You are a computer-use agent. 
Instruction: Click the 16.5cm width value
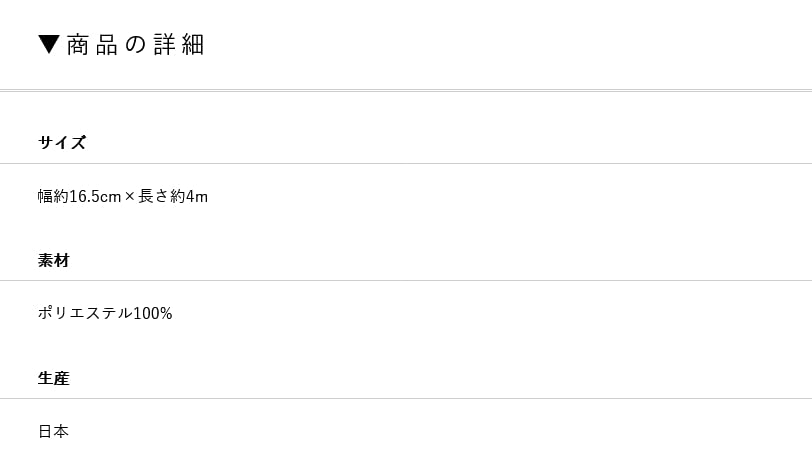tap(95, 196)
